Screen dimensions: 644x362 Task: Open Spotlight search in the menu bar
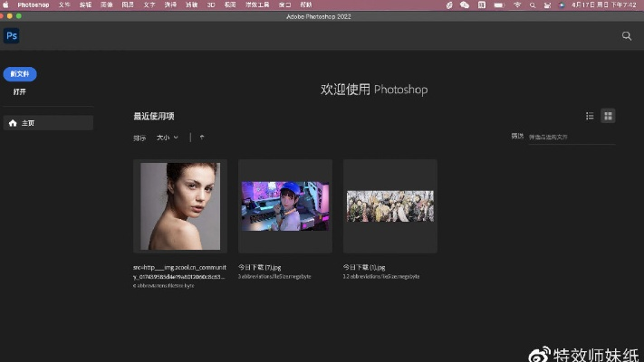coord(533,5)
